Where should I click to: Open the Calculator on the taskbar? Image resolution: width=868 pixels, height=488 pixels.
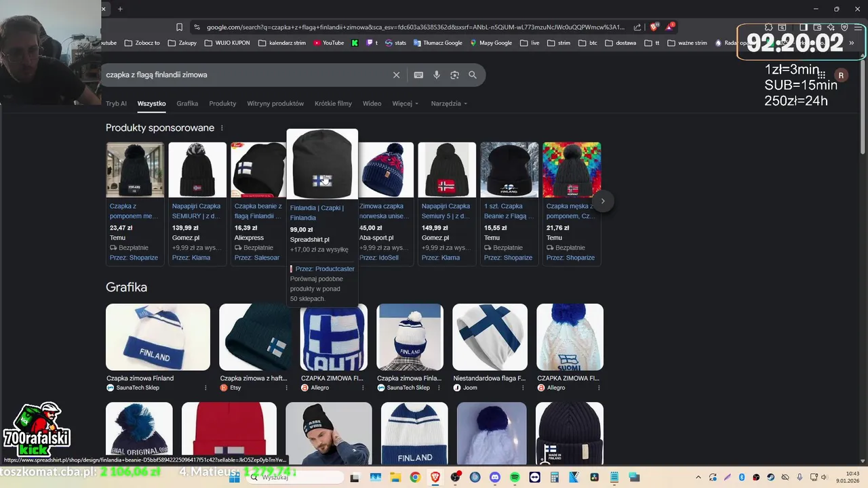pyautogui.click(x=554, y=477)
